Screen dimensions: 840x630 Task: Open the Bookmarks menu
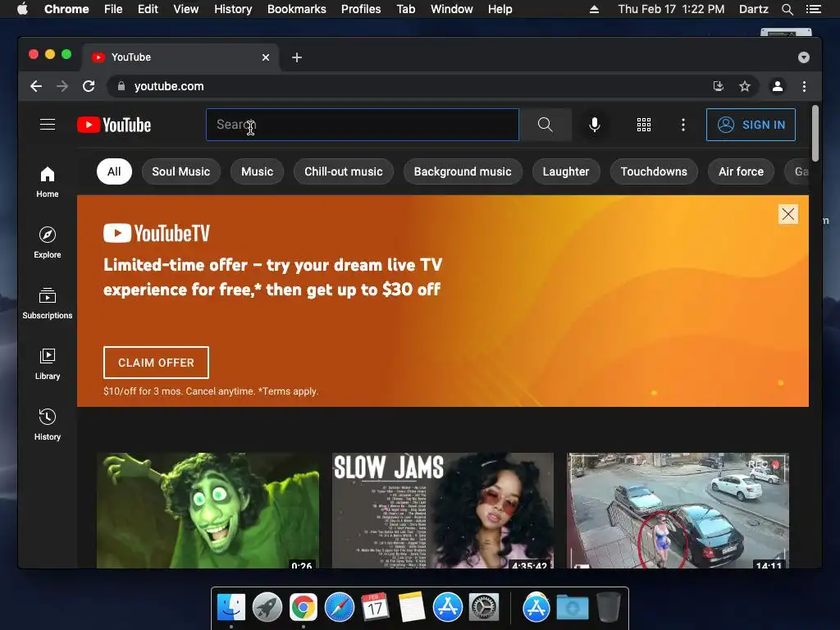297,9
